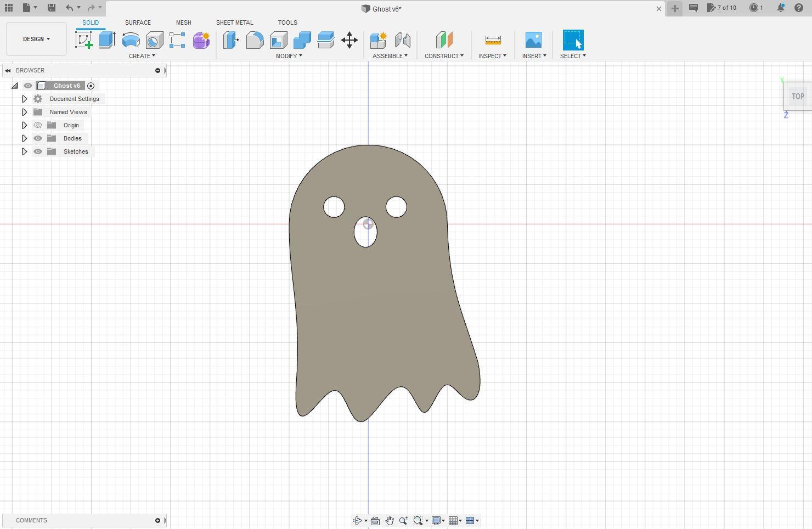Open the SURFACE ribbon tab
Screen dimensions: 812x529
coord(137,22)
